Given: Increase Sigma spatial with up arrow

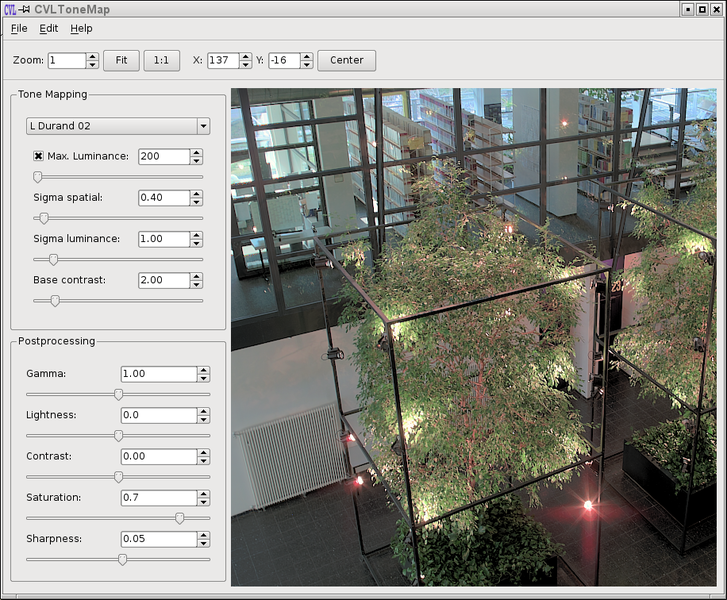Looking at the screenshot, I should 197,194.
